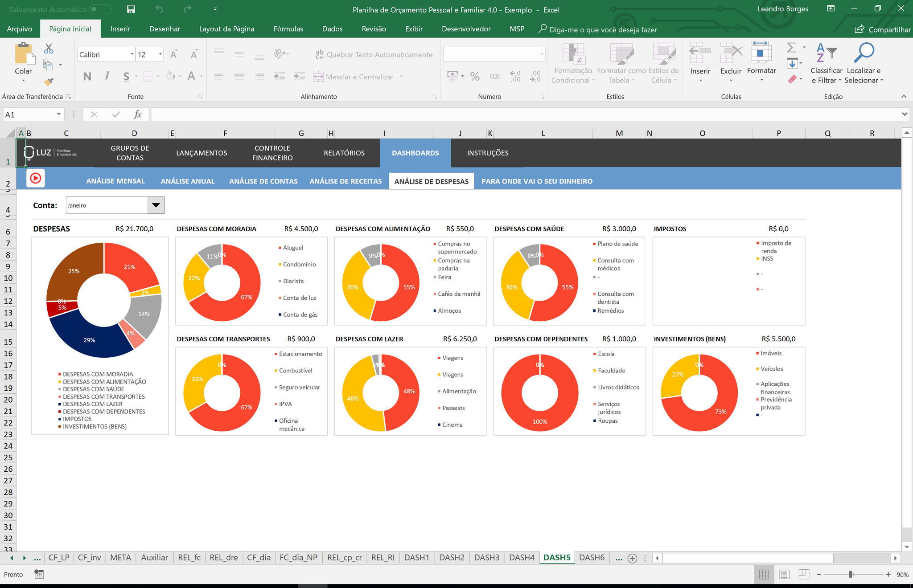This screenshot has width=913, height=588.
Task: Go to ANÁLISE MENSAL dashboard link
Action: pyautogui.click(x=115, y=181)
